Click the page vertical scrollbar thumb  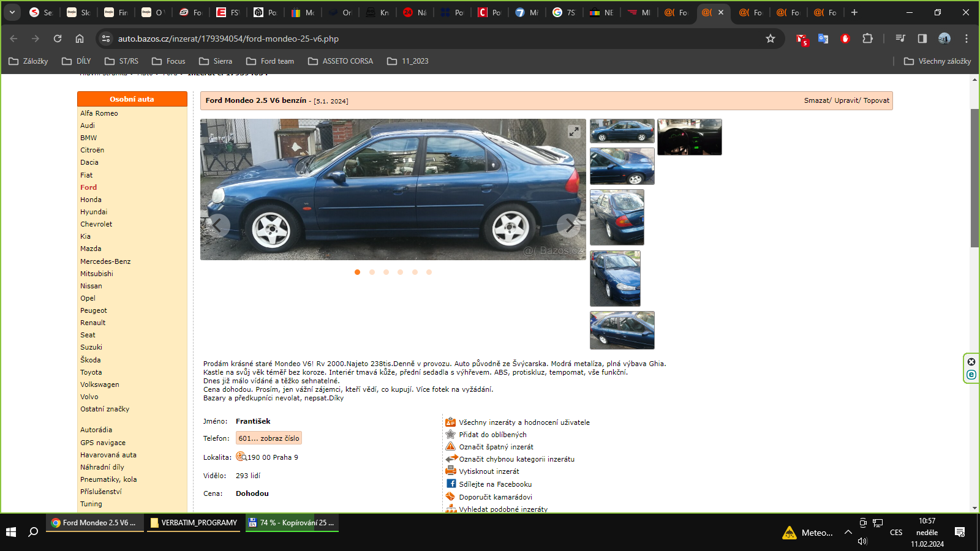click(974, 178)
